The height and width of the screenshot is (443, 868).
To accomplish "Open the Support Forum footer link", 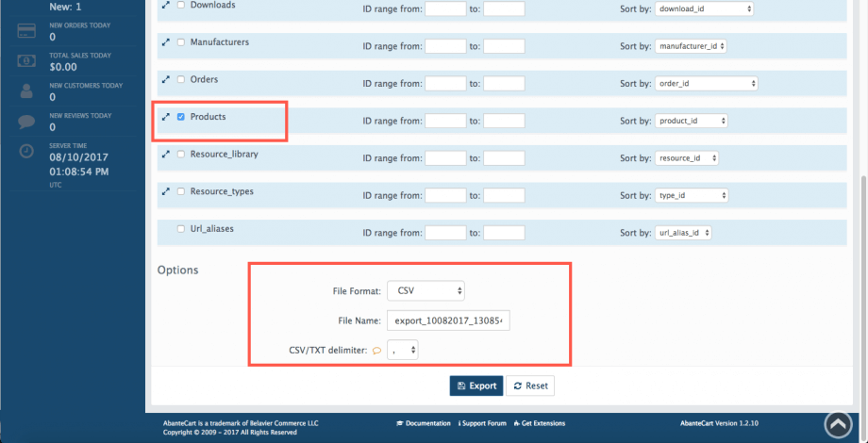I will pyautogui.click(x=486, y=424).
